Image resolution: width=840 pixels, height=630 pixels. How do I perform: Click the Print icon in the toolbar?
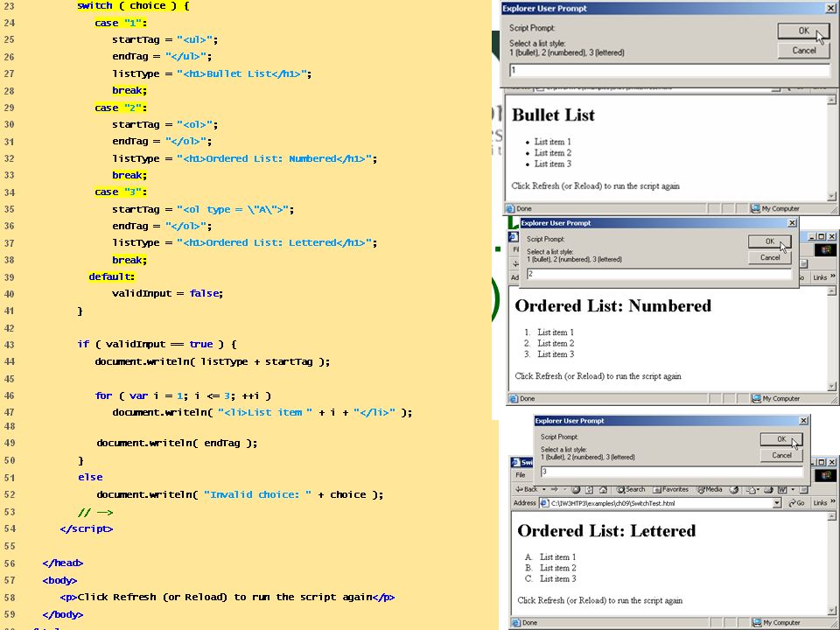tap(768, 489)
